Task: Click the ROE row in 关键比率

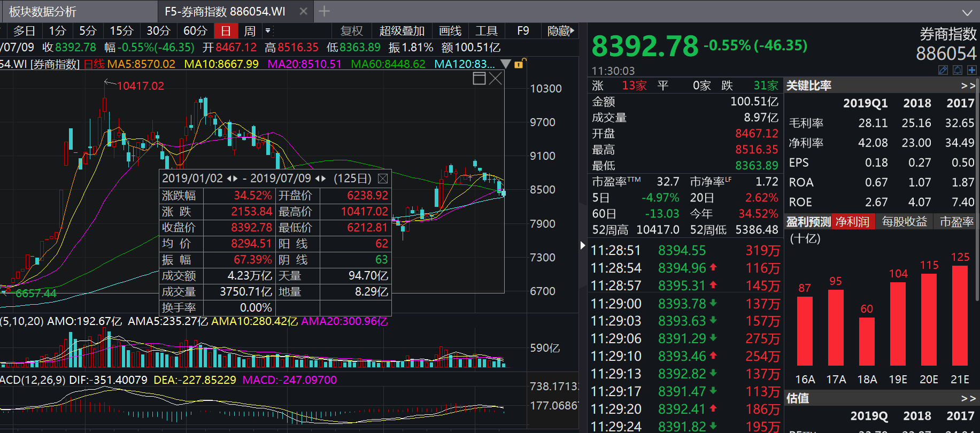Action: tap(882, 202)
